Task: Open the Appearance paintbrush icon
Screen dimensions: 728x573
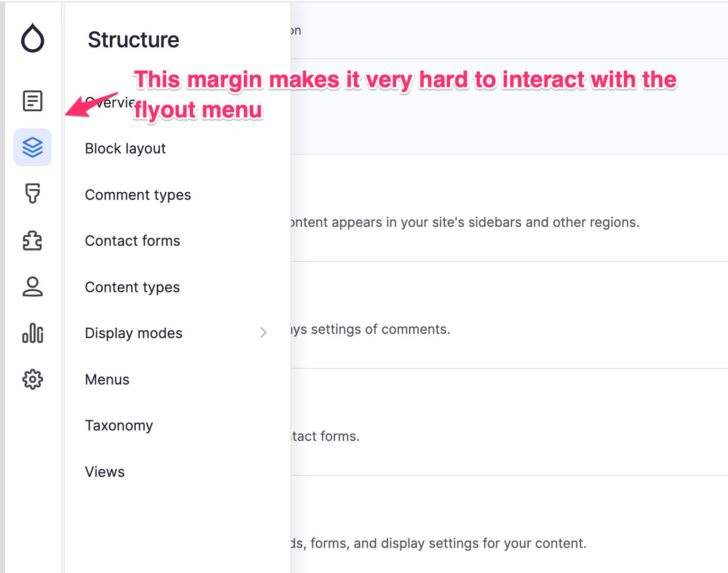Action: click(33, 193)
